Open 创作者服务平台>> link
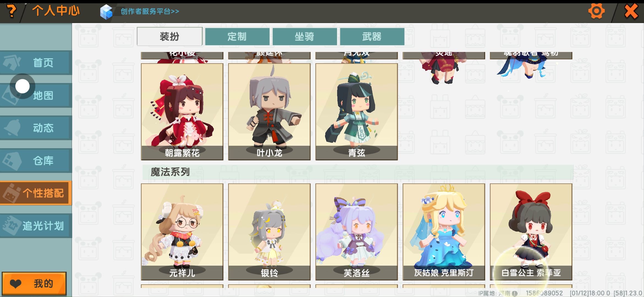The image size is (644, 297). (150, 12)
